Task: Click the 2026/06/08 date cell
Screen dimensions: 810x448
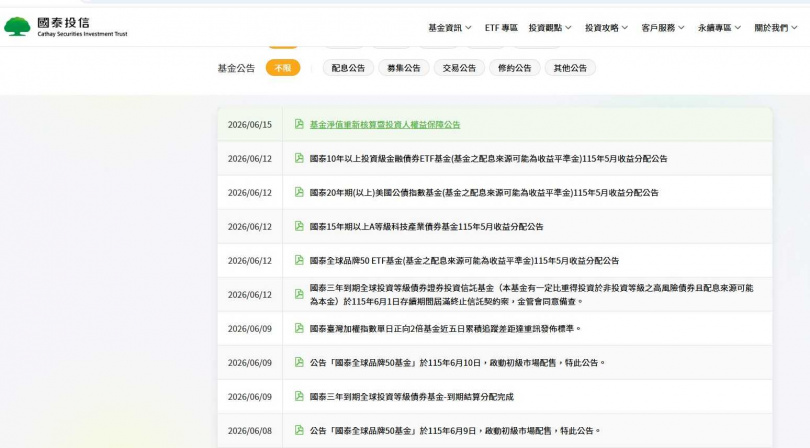Action: pyautogui.click(x=250, y=430)
